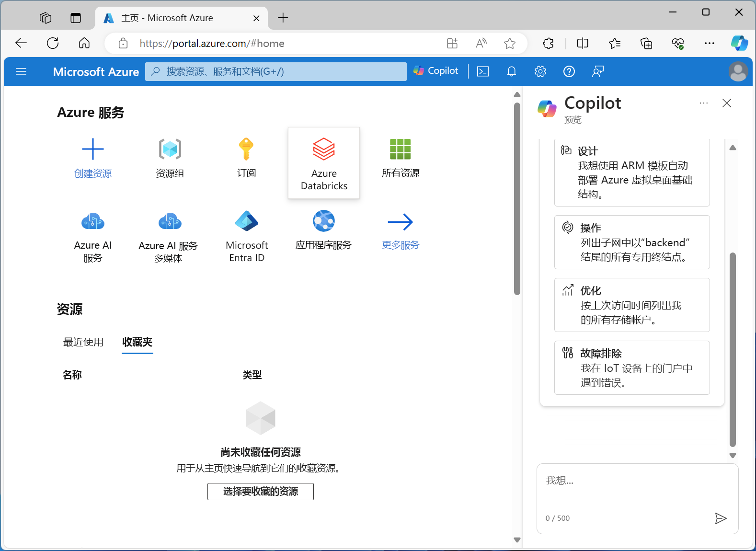Close the Microsoft Azure browser tab

pos(256,18)
